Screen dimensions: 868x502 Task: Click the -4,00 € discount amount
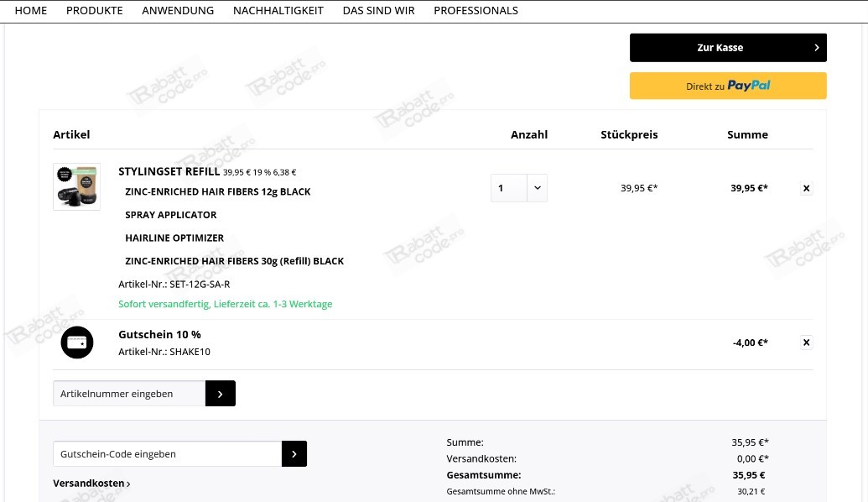tap(750, 343)
